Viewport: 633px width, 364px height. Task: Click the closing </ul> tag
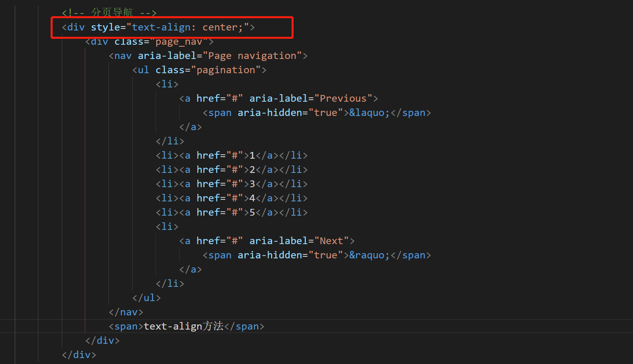point(146,298)
